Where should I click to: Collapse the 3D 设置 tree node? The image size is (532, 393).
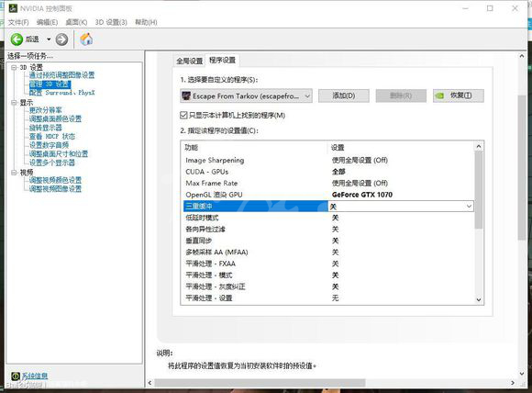14,68
